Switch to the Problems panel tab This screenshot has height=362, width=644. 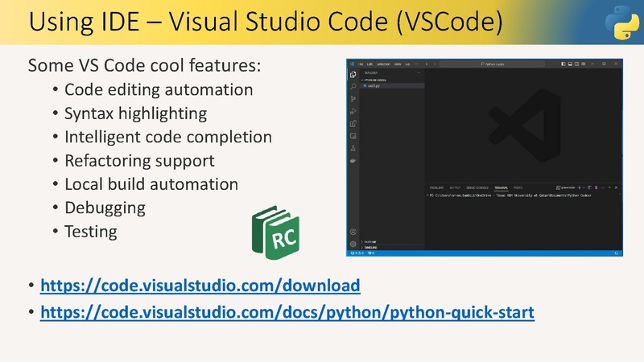tap(436, 186)
